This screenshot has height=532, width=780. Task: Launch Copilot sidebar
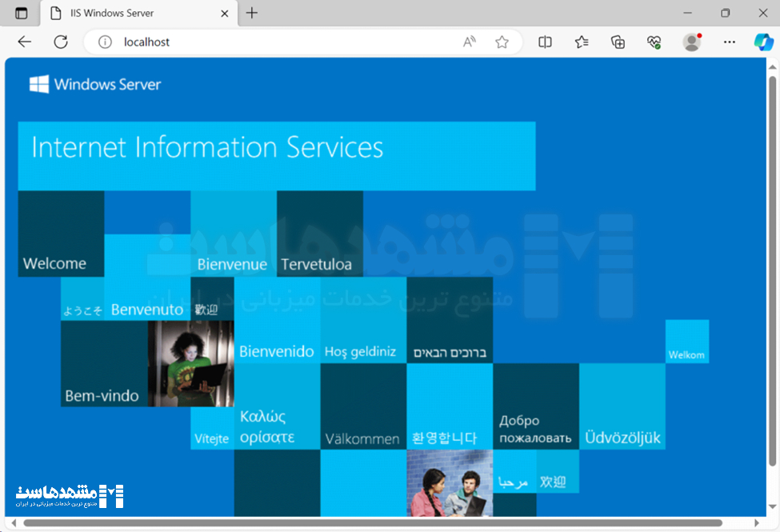763,42
